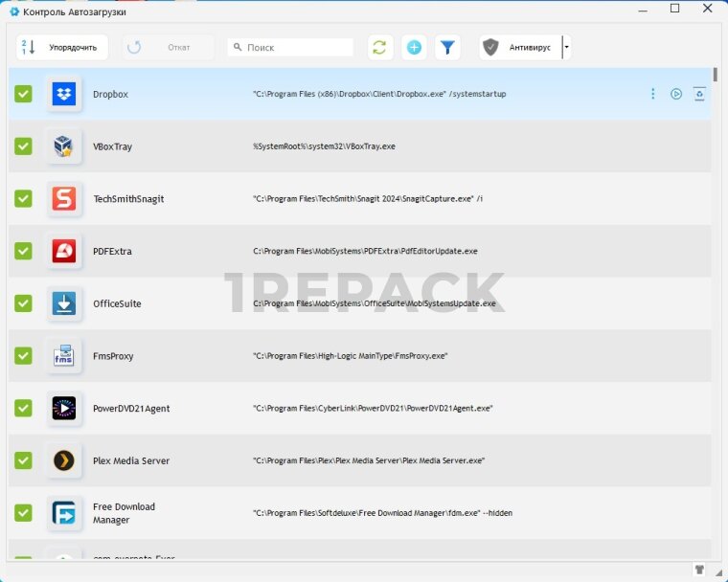728x582 pixels.
Task: Click the vertical scrollbar thumb
Action: click(716, 75)
